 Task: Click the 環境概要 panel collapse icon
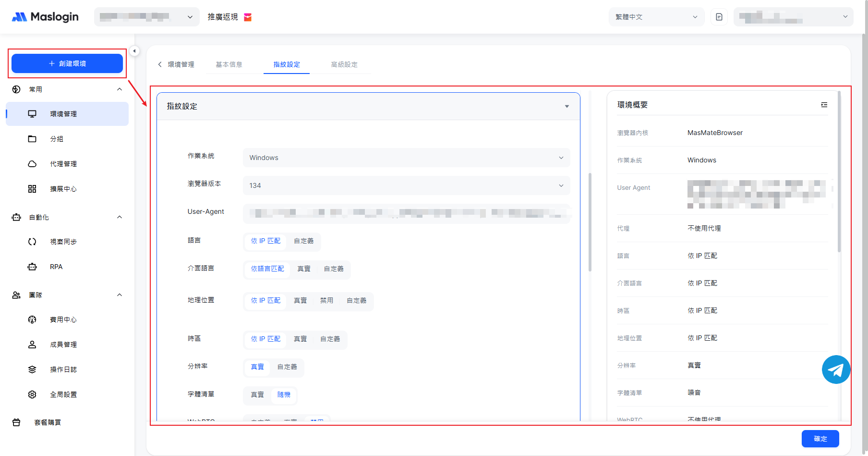click(824, 105)
